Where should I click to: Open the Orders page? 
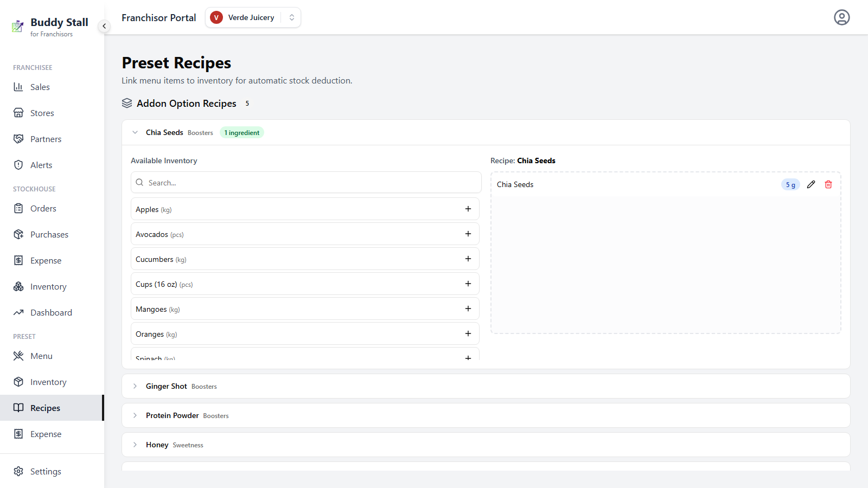(x=51, y=208)
